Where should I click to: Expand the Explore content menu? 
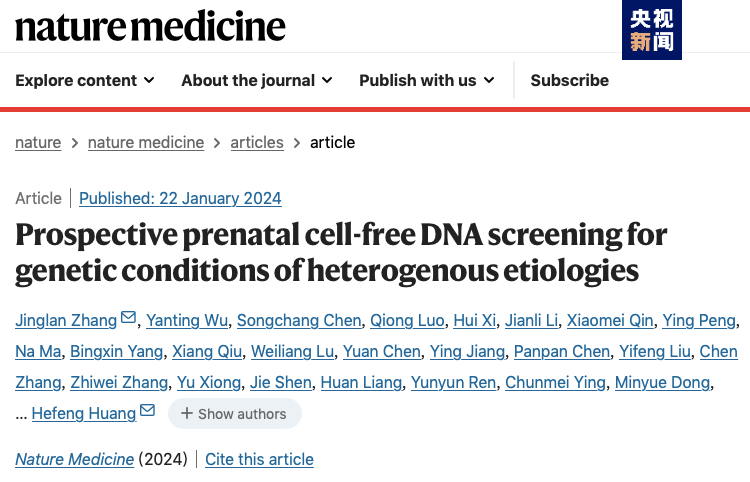point(85,80)
